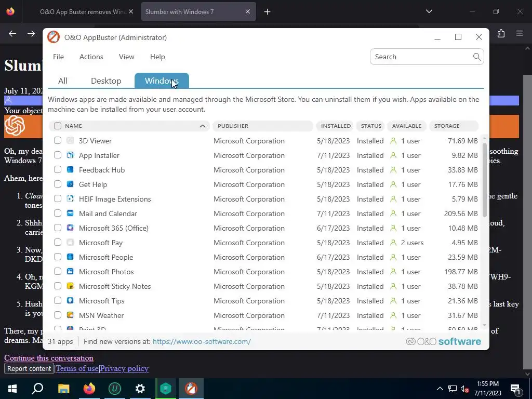The height and width of the screenshot is (399, 532).
Task: Click the MSN Weather icon
Action: (x=70, y=315)
